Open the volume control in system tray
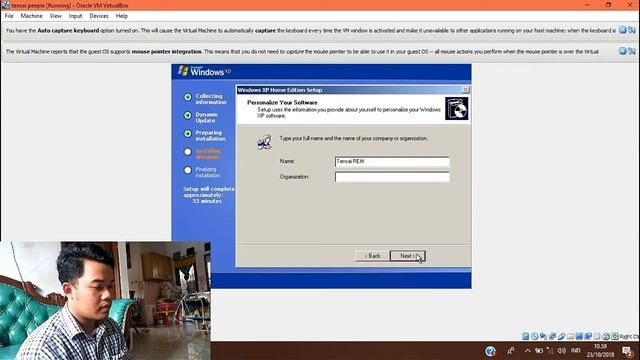Image resolution: width=640 pixels, height=360 pixels. [562, 351]
